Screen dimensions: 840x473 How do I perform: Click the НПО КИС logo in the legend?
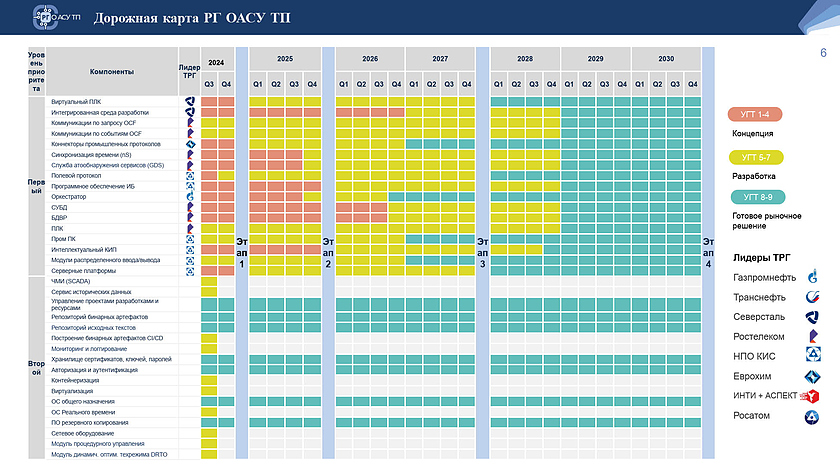click(814, 356)
